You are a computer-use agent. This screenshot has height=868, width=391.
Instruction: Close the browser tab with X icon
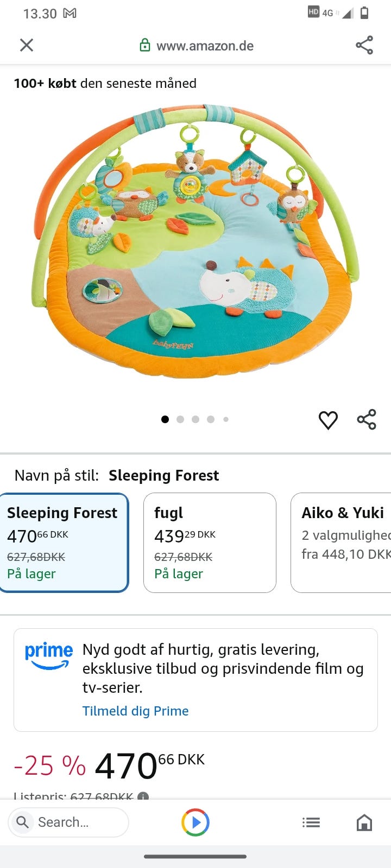pos(27,45)
